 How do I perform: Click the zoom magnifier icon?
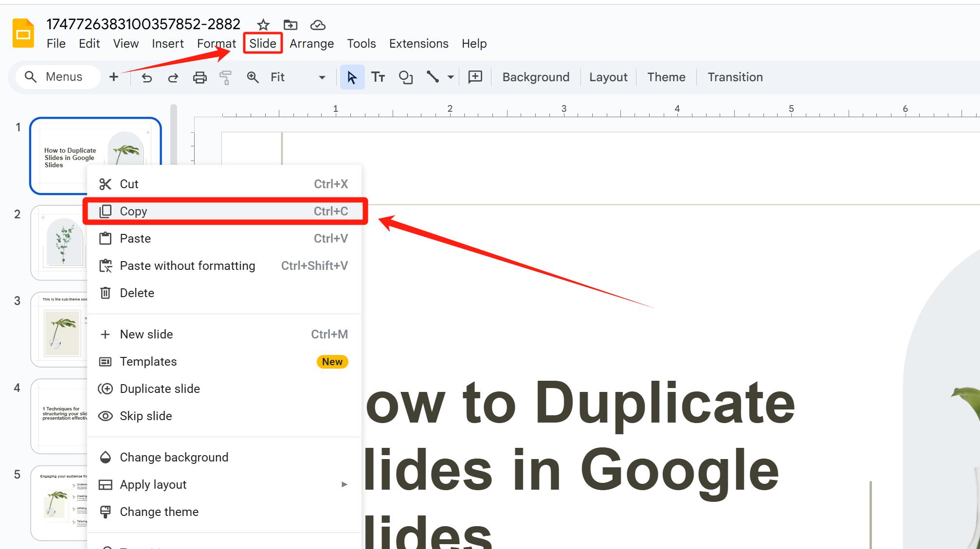(253, 77)
